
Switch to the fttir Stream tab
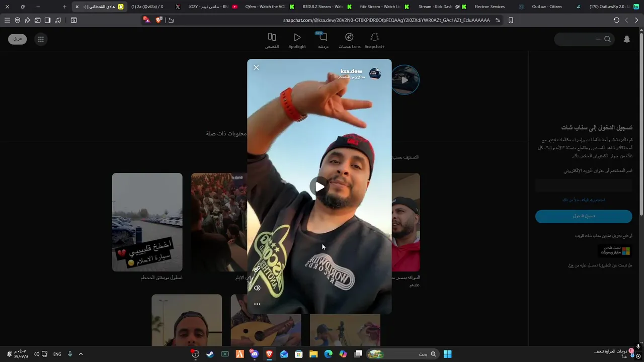tap(383, 7)
